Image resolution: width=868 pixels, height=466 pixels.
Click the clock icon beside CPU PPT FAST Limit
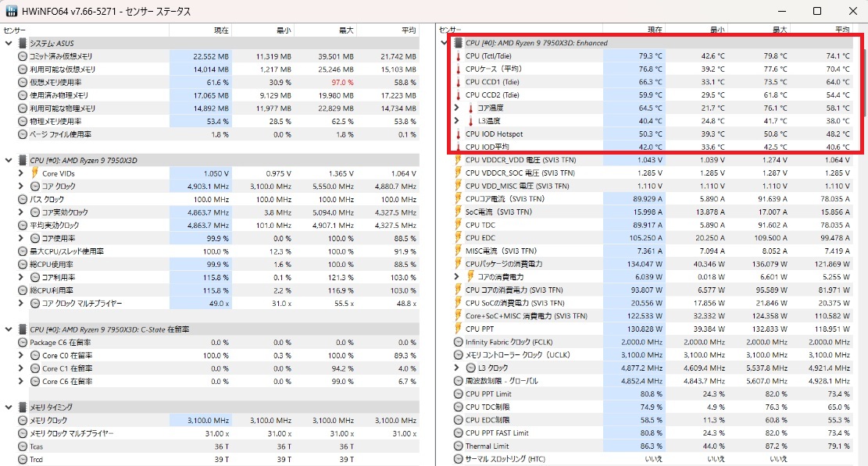(x=458, y=433)
